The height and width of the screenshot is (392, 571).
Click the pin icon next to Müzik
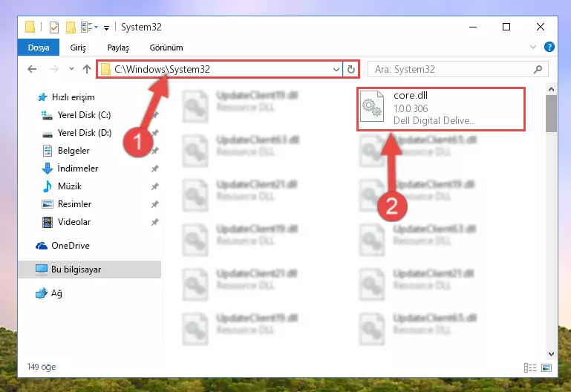click(155, 186)
